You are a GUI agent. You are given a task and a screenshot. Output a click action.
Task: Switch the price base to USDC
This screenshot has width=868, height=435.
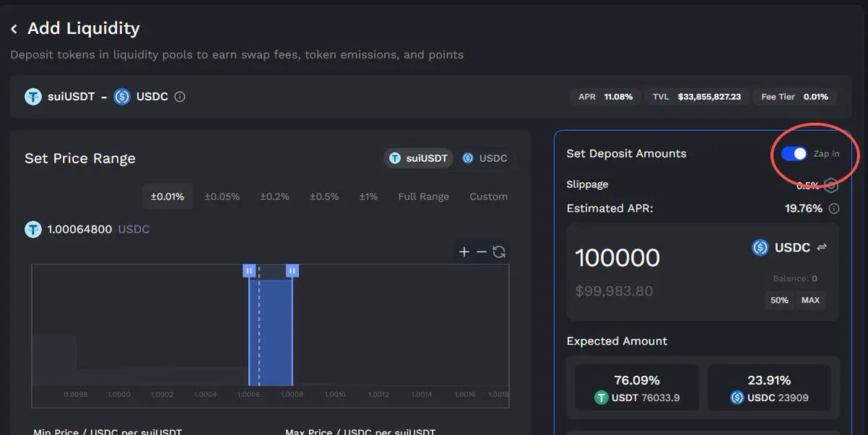coord(485,158)
